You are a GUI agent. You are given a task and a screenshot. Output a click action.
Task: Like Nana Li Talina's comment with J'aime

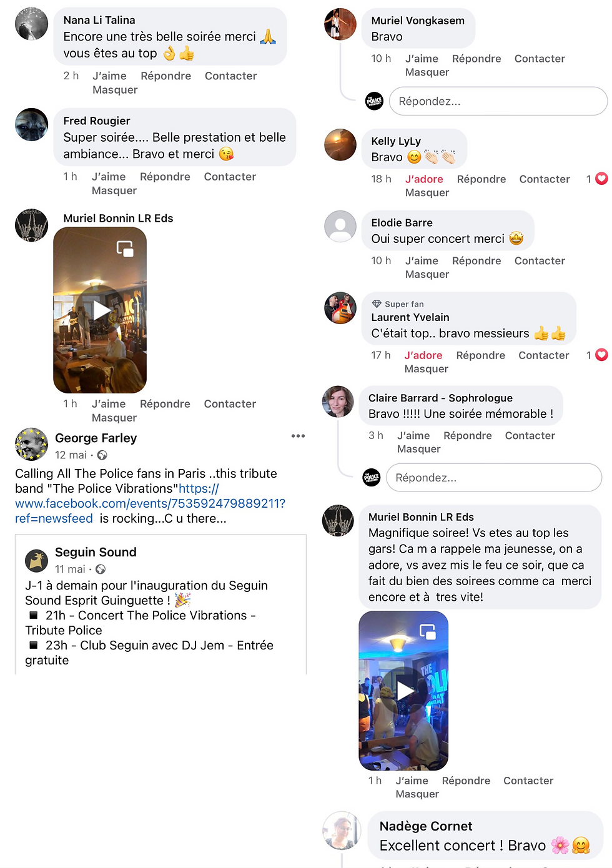point(109,76)
